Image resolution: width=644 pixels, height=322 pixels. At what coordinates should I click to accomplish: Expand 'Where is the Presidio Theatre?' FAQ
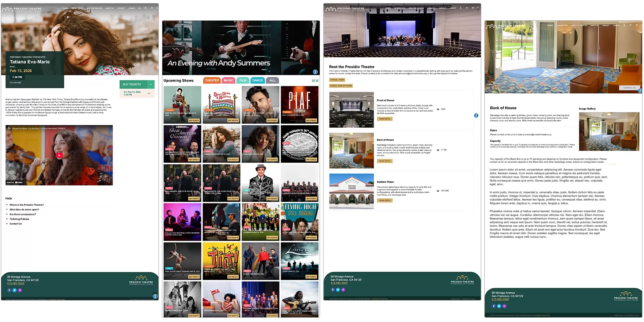27,205
